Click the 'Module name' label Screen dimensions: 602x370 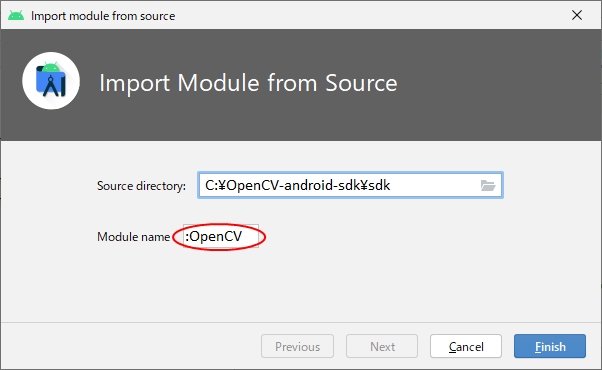(x=134, y=237)
